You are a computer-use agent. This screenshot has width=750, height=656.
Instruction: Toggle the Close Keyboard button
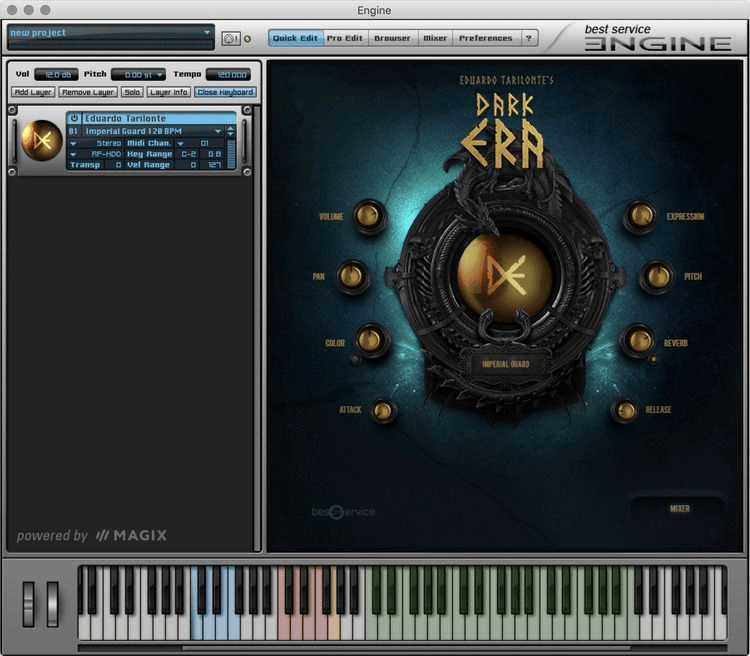(225, 92)
